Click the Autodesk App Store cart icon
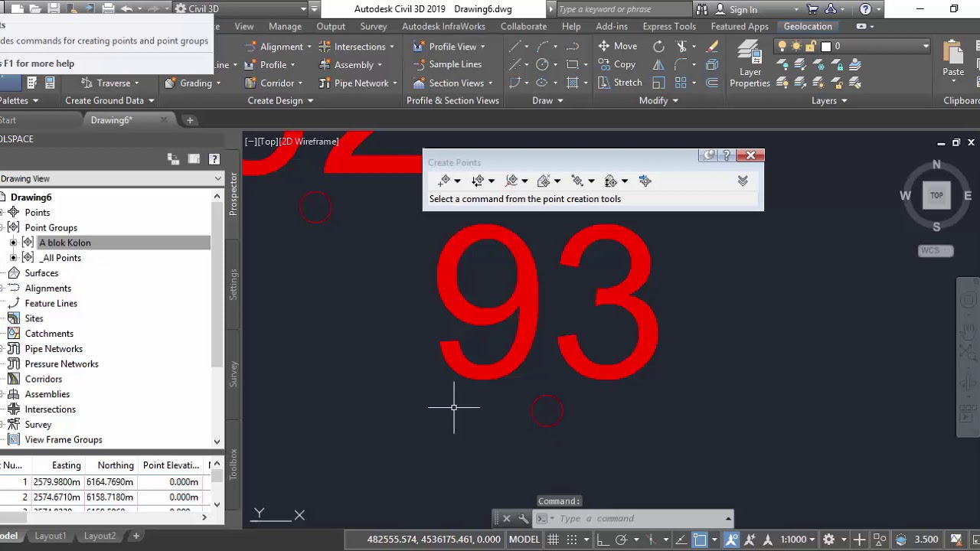 [x=812, y=9]
